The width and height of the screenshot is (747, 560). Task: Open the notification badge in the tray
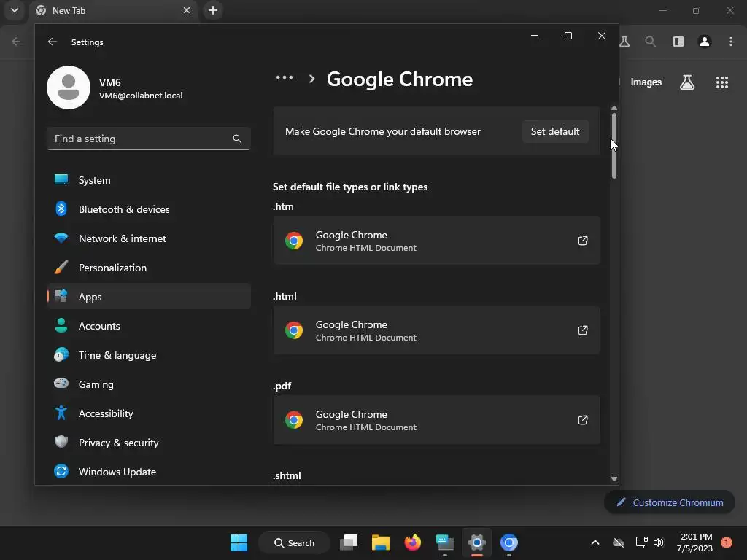[x=727, y=542]
